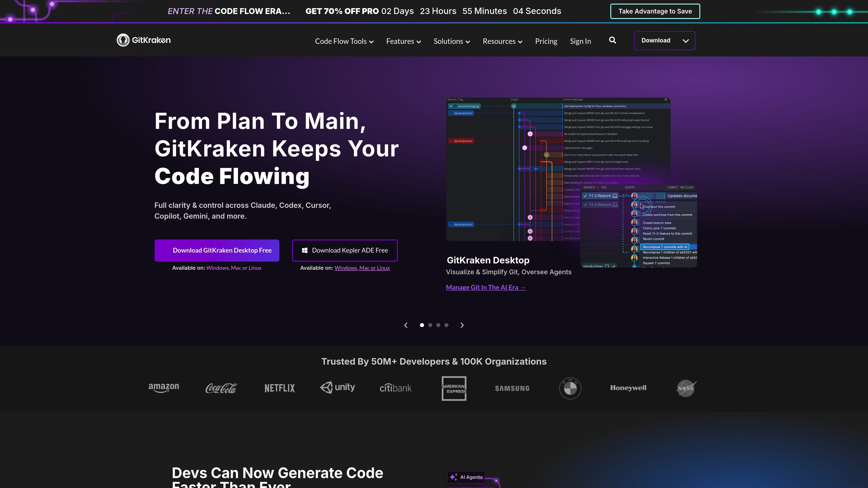The height and width of the screenshot is (488, 868).
Task: Click the GitKraken Desktop commit graph screenshot
Action: [x=558, y=169]
